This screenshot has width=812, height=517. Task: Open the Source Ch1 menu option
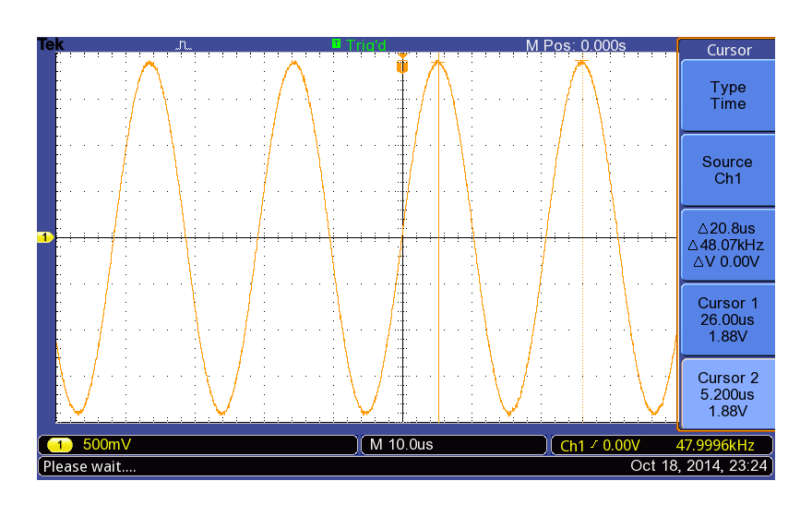pos(728,170)
